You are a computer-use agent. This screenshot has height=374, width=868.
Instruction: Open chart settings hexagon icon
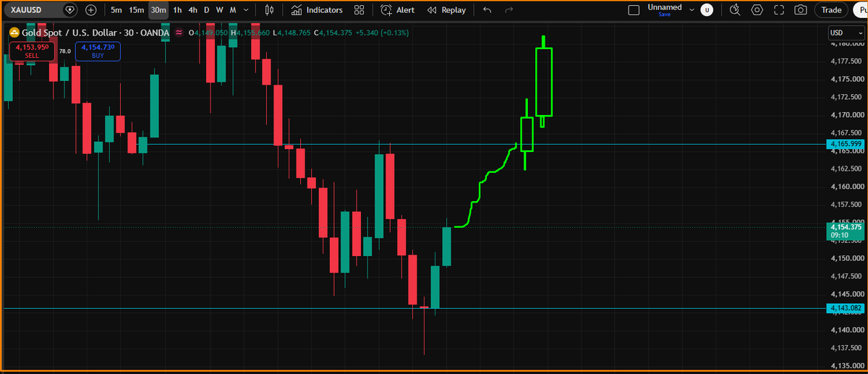[757, 10]
